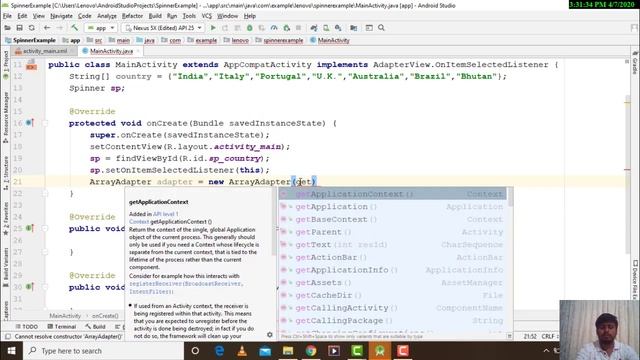Open the Navigate menu
This screenshot has width=640, height=360.
61,16
